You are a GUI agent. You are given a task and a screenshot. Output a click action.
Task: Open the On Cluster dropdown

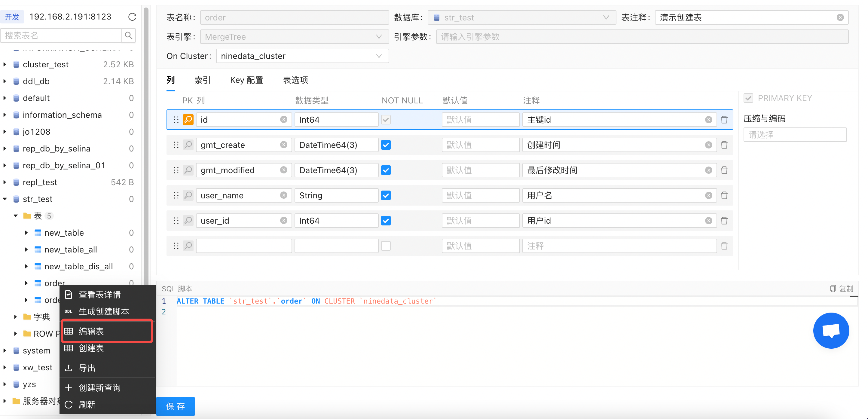click(302, 56)
